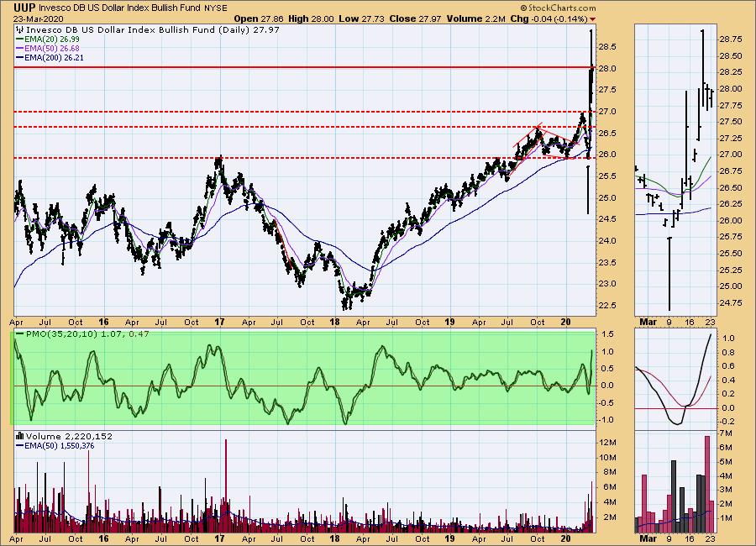The image size is (756, 546).
Task: Click the UUP ticker symbol
Action: coord(24,8)
